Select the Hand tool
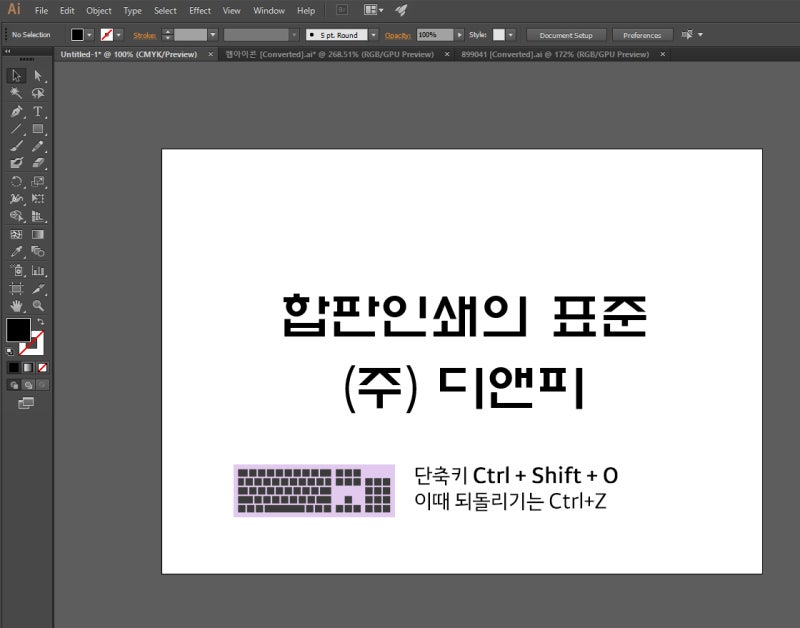The image size is (800, 628). point(16,306)
